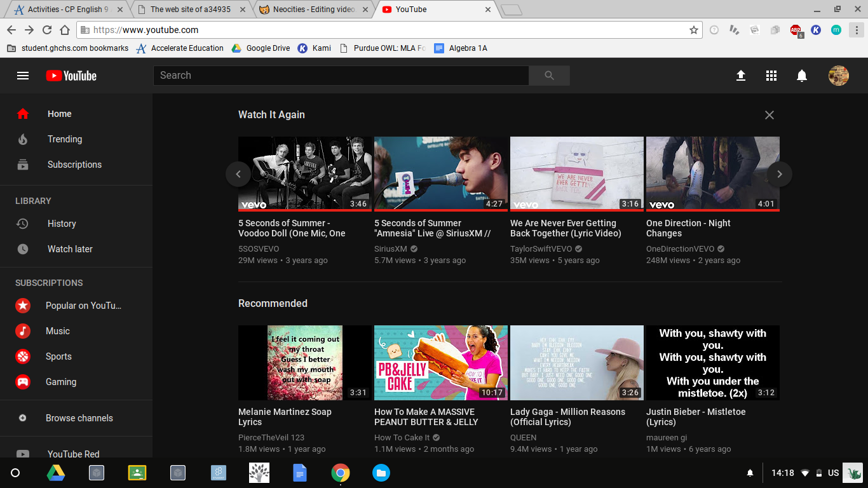Play the Amnesia Live SiriusXM thumbnail
Image resolution: width=868 pixels, height=488 pixels.
click(x=441, y=173)
